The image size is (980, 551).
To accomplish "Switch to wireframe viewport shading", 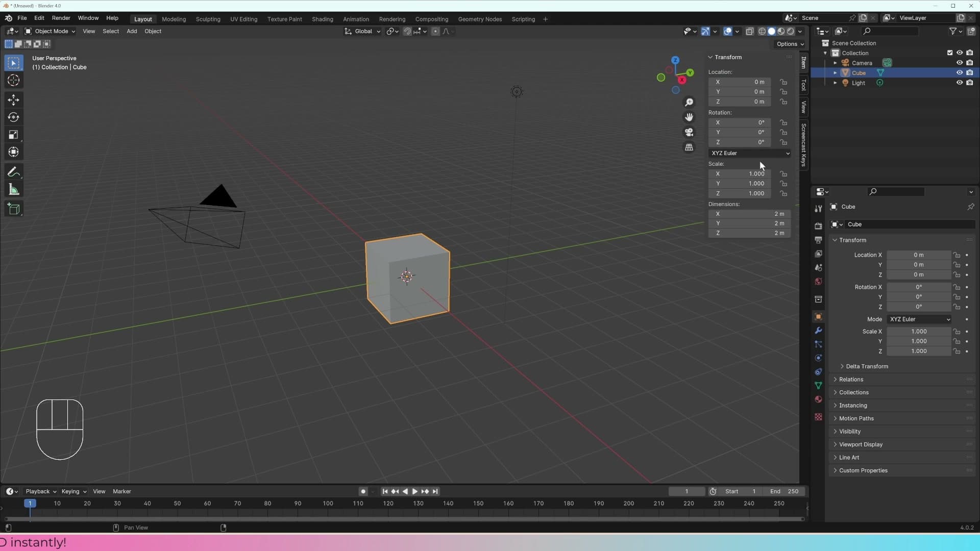I will (762, 32).
